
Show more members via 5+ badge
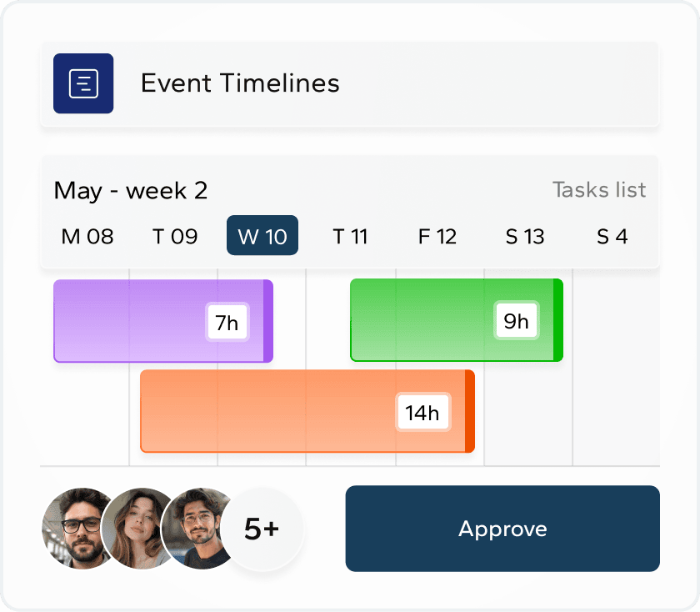pyautogui.click(x=262, y=529)
